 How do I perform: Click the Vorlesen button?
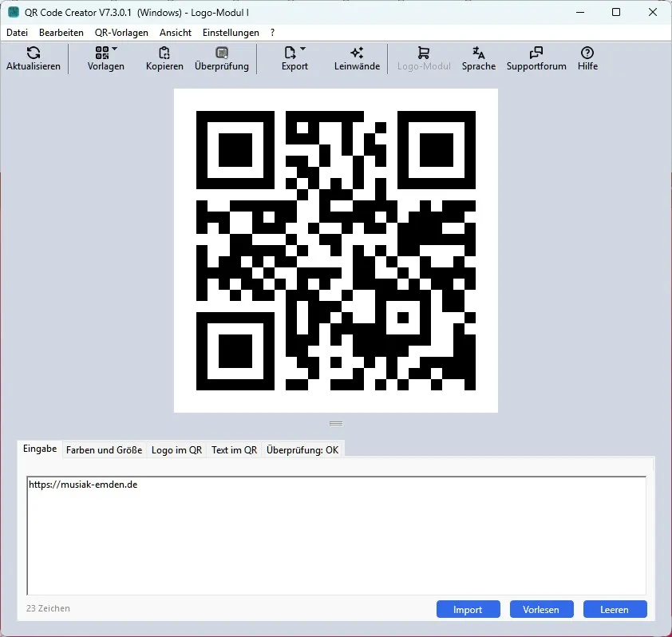click(x=541, y=609)
